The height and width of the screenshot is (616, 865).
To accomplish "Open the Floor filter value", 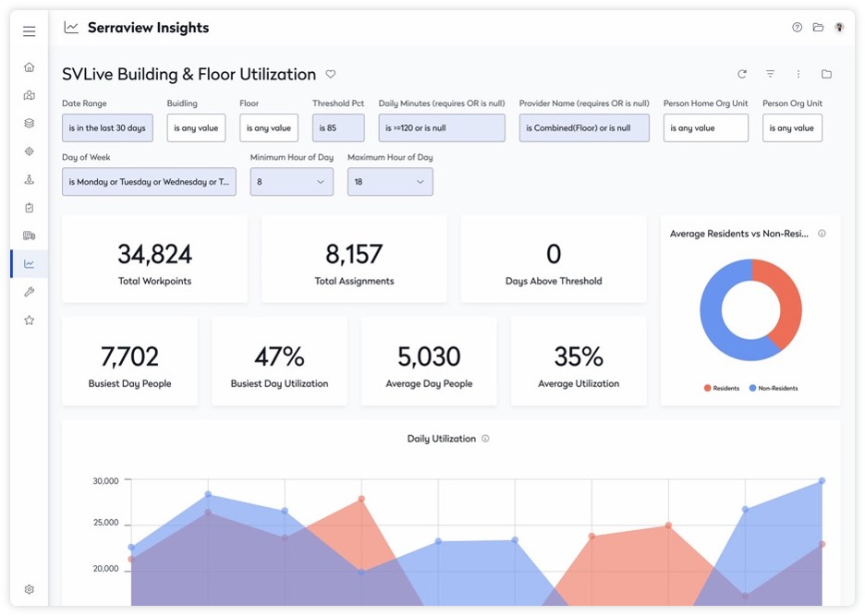I will click(x=269, y=128).
